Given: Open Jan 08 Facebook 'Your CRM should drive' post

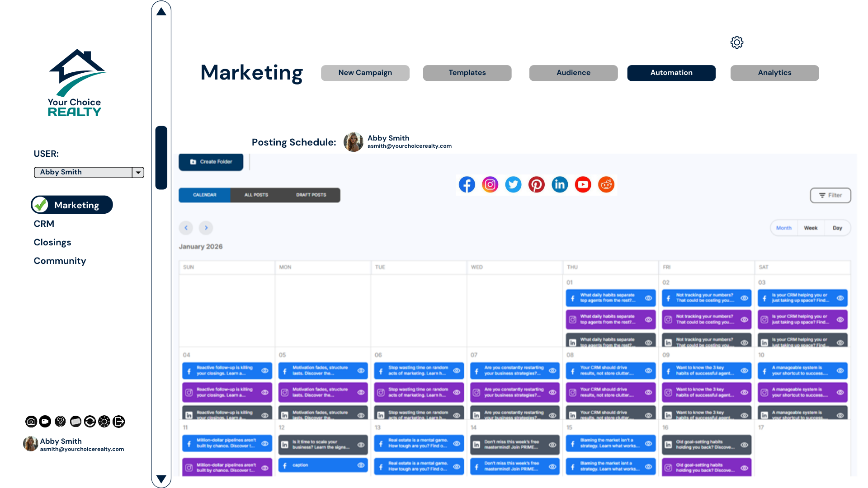Looking at the screenshot, I should 611,371.
